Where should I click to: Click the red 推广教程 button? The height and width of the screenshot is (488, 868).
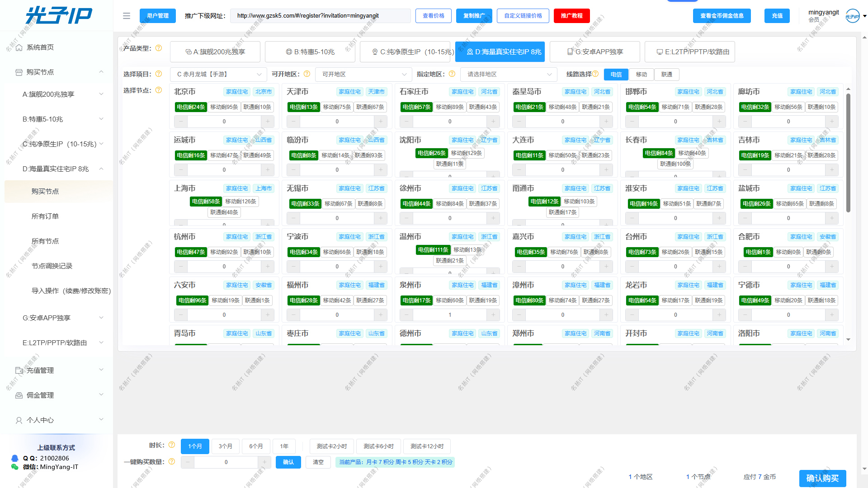[x=571, y=16]
